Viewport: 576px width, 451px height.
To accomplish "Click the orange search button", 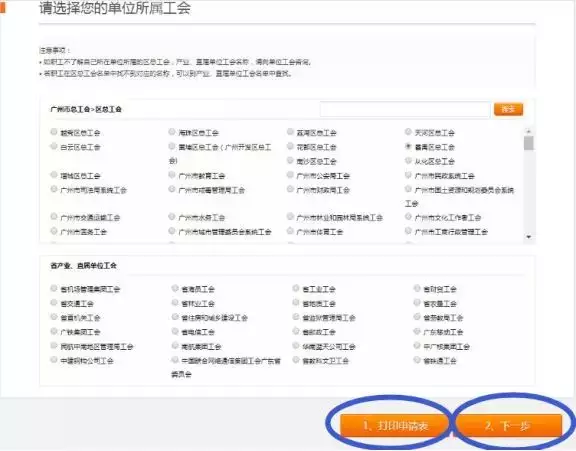I will pyautogui.click(x=508, y=109).
